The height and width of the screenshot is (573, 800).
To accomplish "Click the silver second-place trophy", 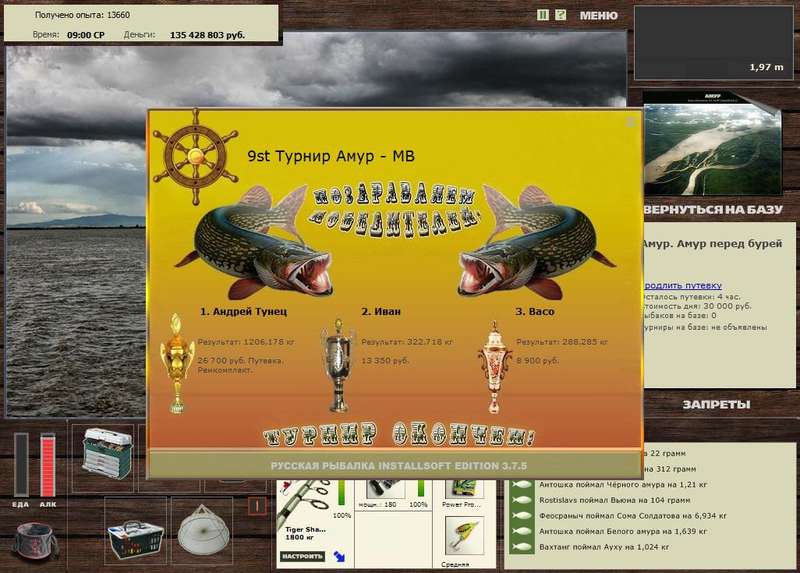I will tap(338, 365).
